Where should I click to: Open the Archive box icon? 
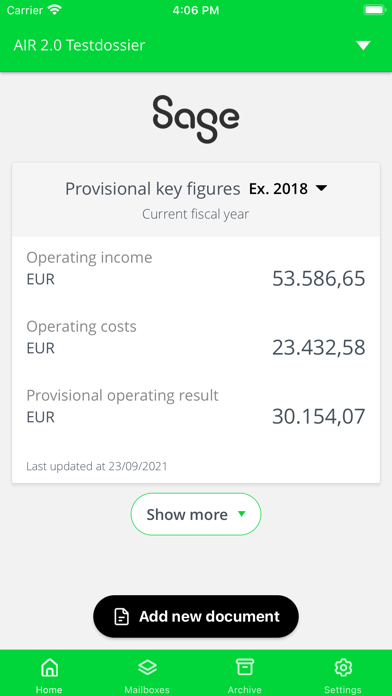click(x=245, y=668)
